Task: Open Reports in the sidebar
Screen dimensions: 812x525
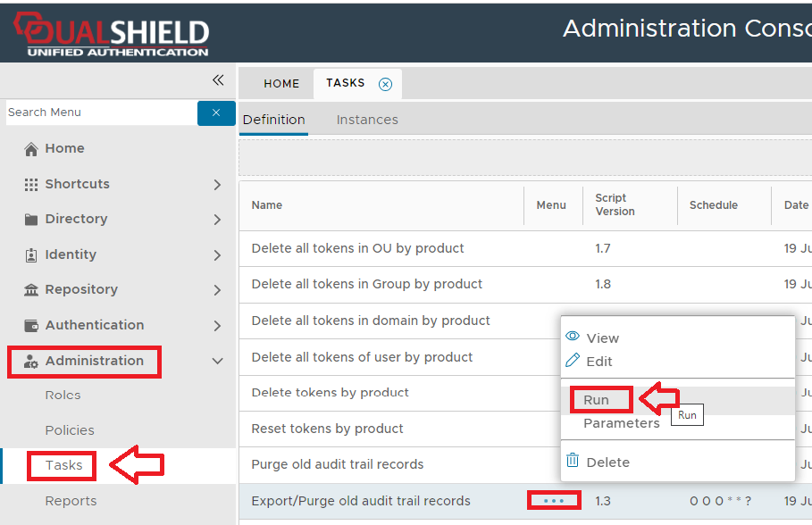Action: tap(71, 501)
